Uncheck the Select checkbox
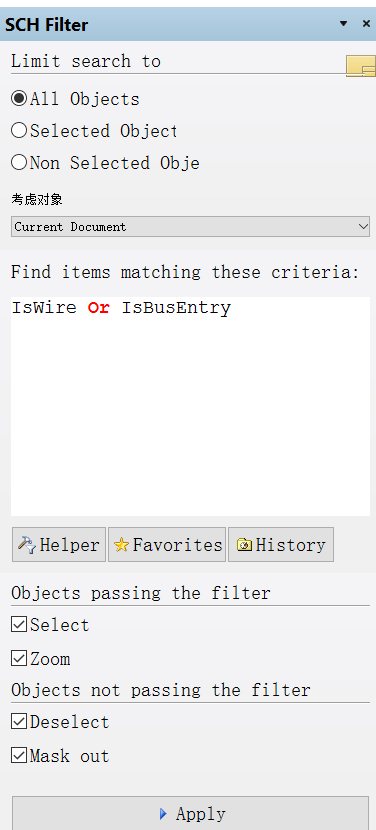The width and height of the screenshot is (376, 830). (x=19, y=625)
